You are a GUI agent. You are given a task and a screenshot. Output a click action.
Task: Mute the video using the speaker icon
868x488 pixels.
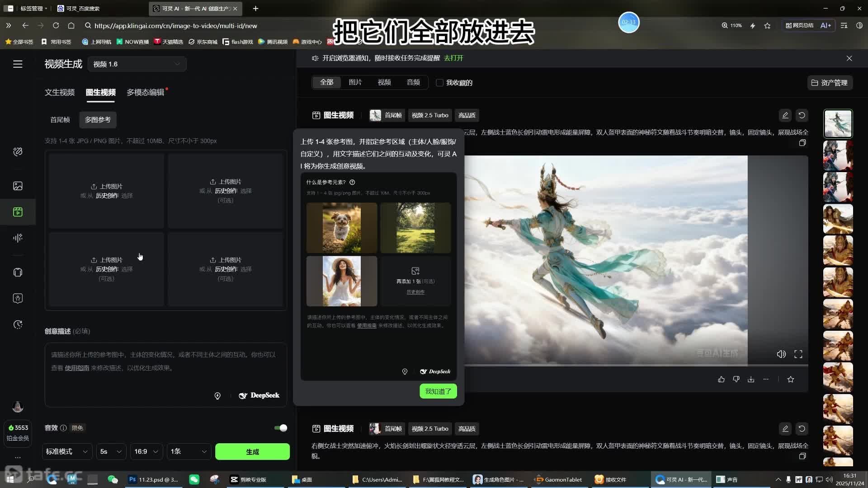click(x=781, y=354)
